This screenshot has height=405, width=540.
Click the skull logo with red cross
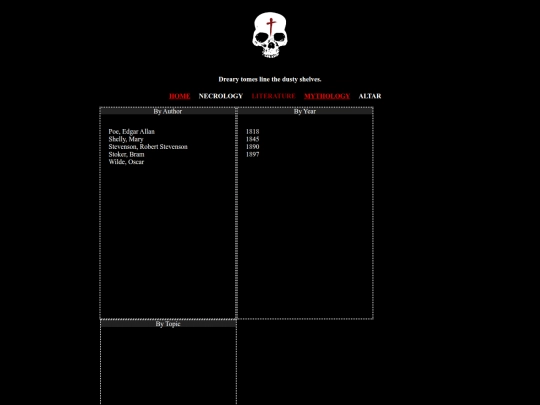[270, 35]
